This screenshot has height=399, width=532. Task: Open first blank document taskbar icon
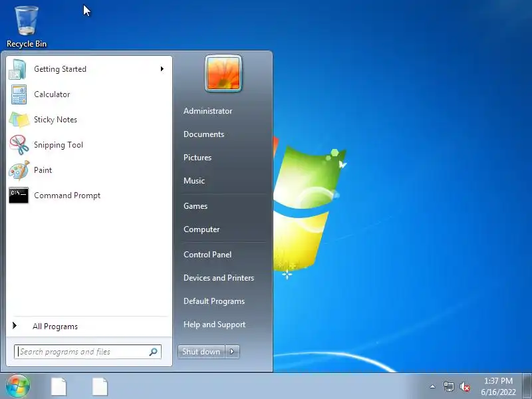click(x=59, y=387)
